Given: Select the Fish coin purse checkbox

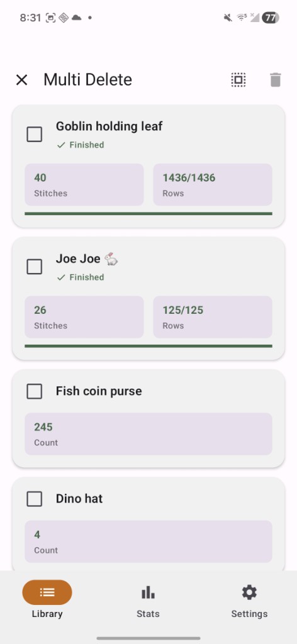Looking at the screenshot, I should click(34, 391).
